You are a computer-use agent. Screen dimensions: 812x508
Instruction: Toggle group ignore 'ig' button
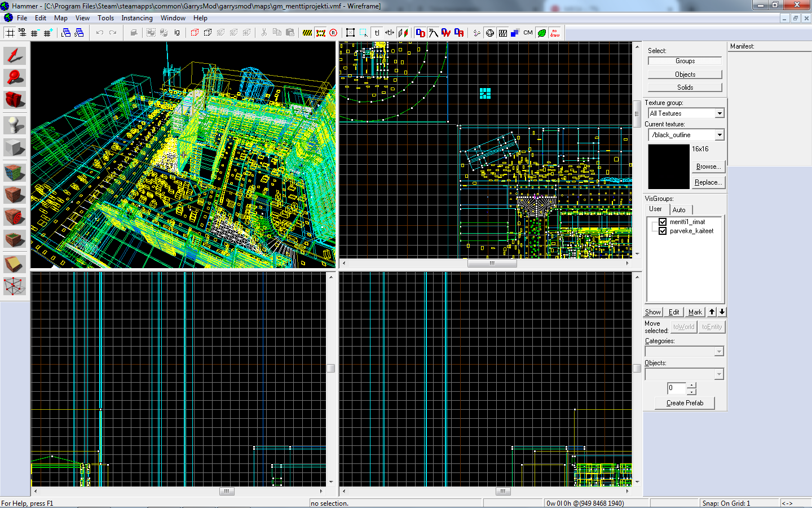(177, 33)
